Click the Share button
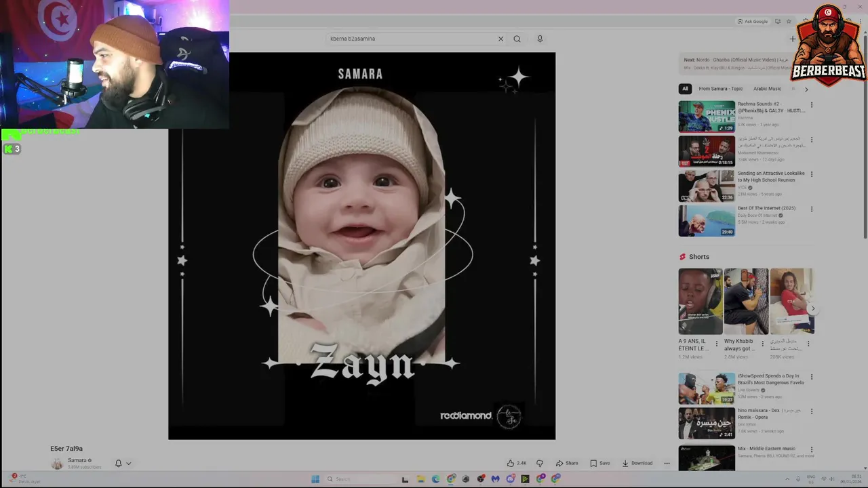868x488 pixels. [x=567, y=463]
